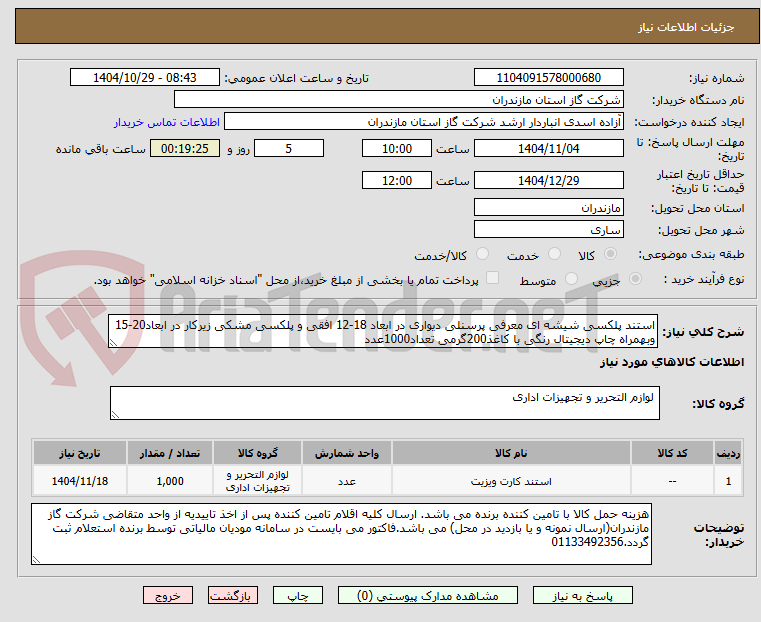
Task: Click the deadline time field 10:00
Action: coord(397,148)
